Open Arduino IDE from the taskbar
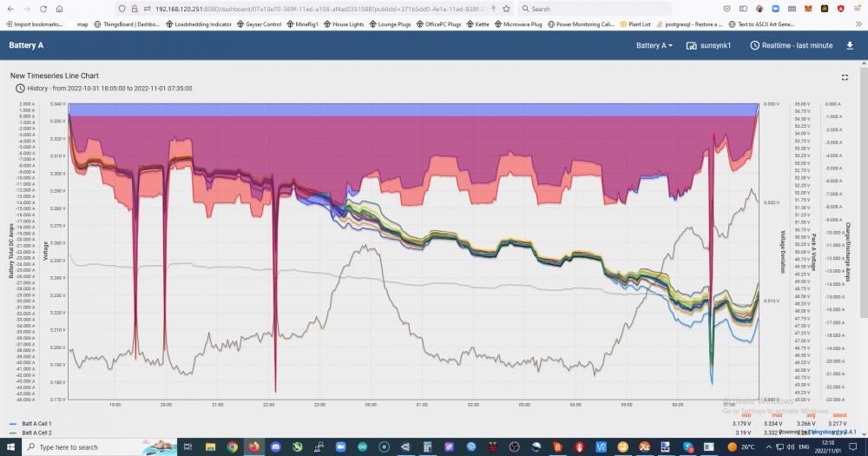The width and height of the screenshot is (868, 456). [x=362, y=447]
